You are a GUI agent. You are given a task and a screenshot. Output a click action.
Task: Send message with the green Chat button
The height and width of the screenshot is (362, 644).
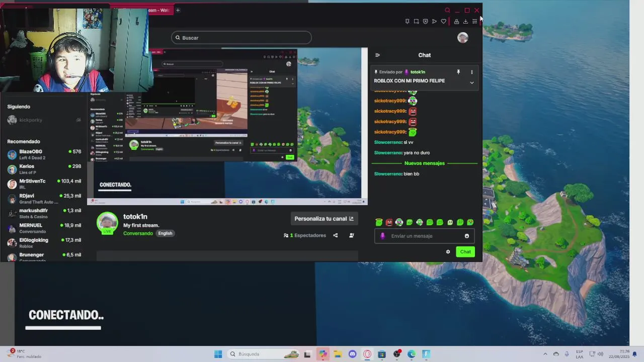pyautogui.click(x=465, y=252)
